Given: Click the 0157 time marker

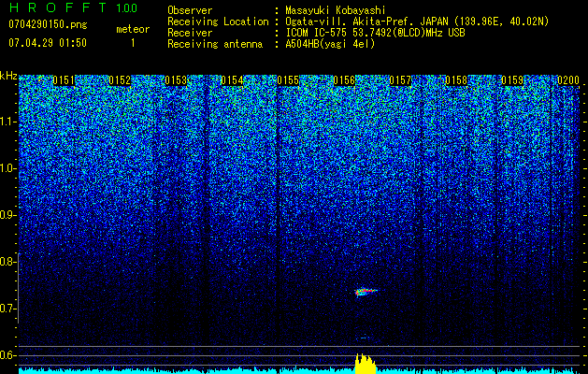Looking at the screenshot, I should (400, 80).
